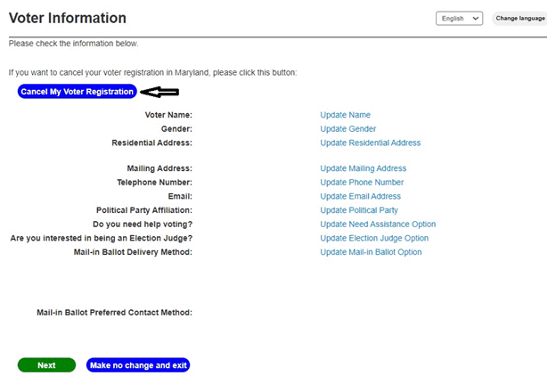Open the Update Name link
This screenshot has width=556, height=392.
tap(345, 115)
